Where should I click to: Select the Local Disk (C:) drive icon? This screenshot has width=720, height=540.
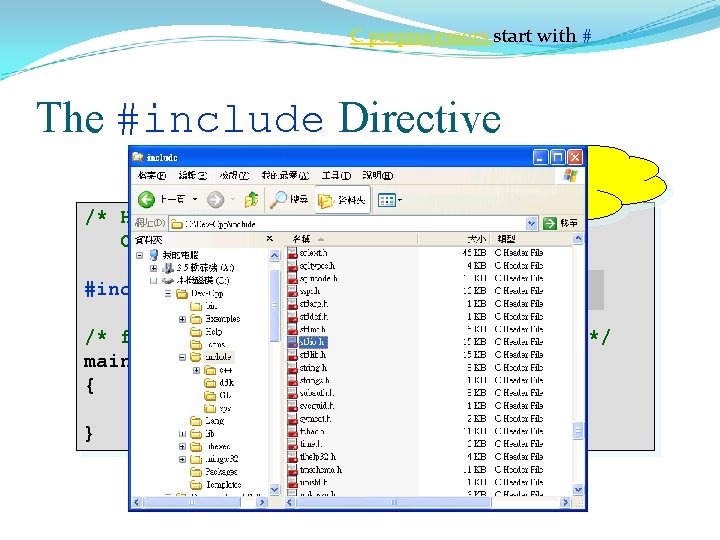coord(168,280)
